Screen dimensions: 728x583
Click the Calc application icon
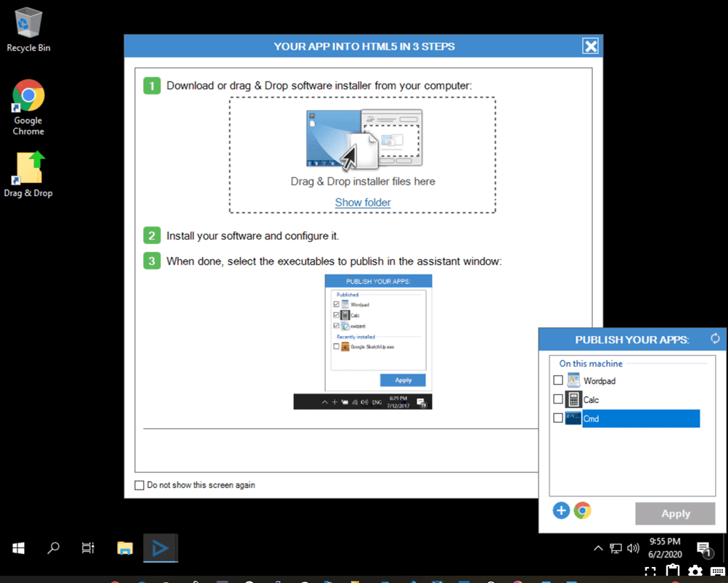coord(573,399)
